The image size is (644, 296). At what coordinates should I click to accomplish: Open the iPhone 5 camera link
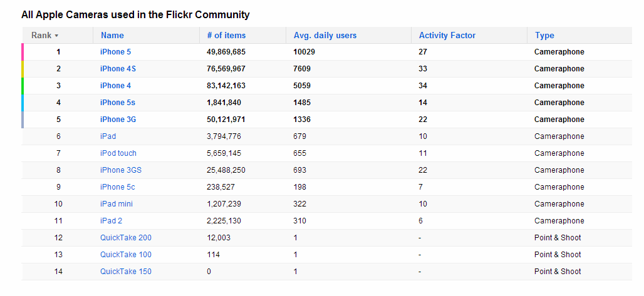click(x=116, y=52)
